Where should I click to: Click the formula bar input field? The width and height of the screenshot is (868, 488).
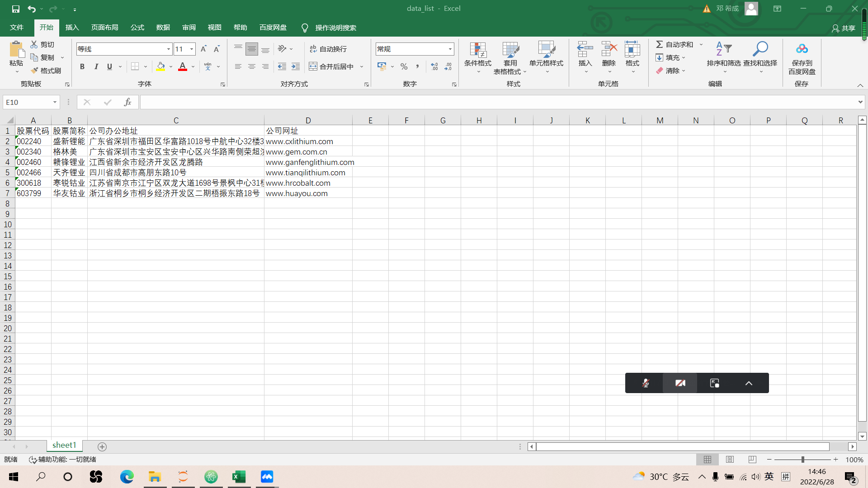(498, 102)
